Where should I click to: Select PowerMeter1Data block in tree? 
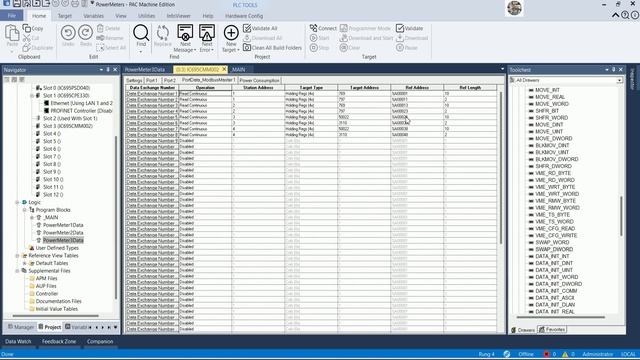coord(63,225)
